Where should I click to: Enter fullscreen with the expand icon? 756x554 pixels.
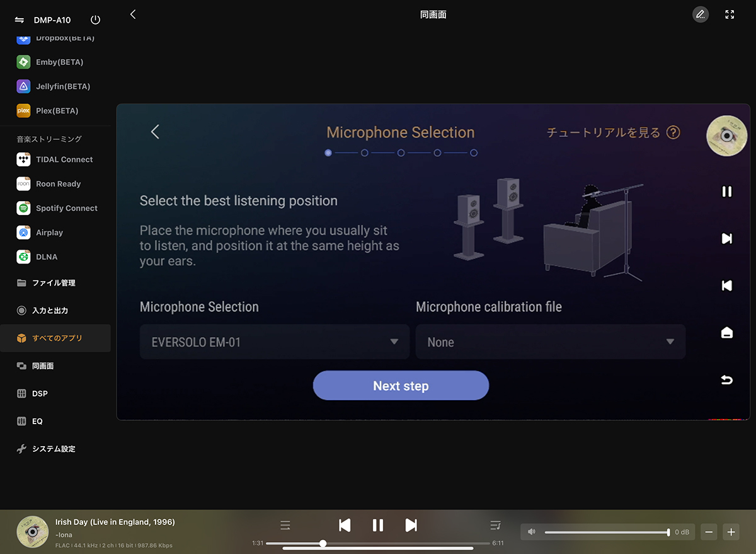click(730, 14)
